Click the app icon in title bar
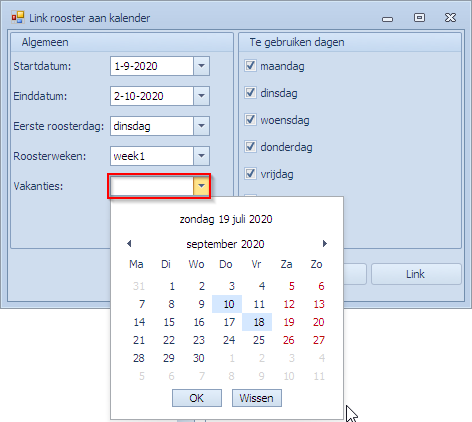Image resolution: width=472 pixels, height=422 pixels. point(18,17)
